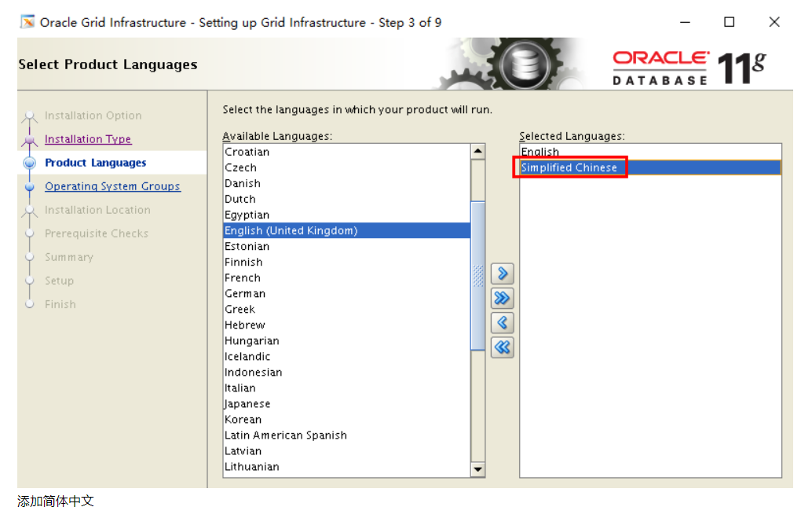
Task: Select Latvian in Available Languages
Action: (x=346, y=450)
